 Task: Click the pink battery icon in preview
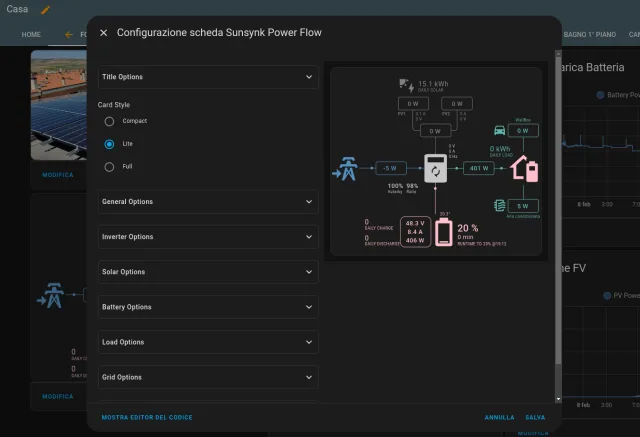tap(444, 232)
